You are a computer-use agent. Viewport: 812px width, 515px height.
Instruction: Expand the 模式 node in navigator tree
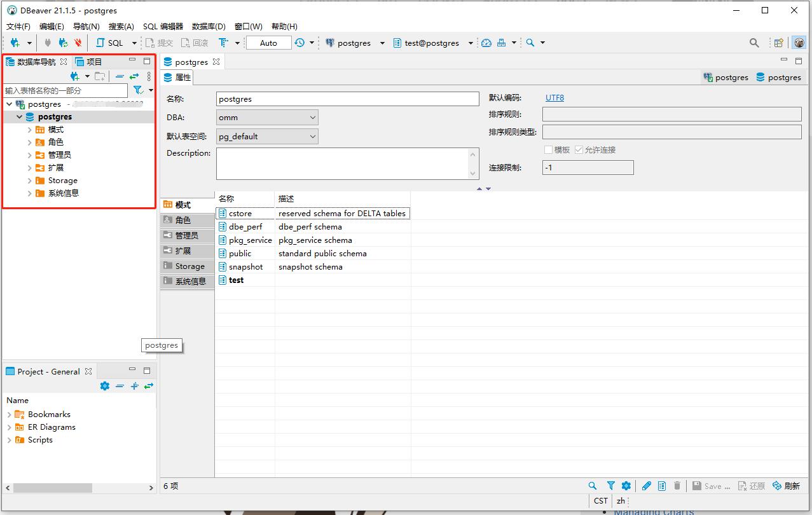click(x=30, y=130)
